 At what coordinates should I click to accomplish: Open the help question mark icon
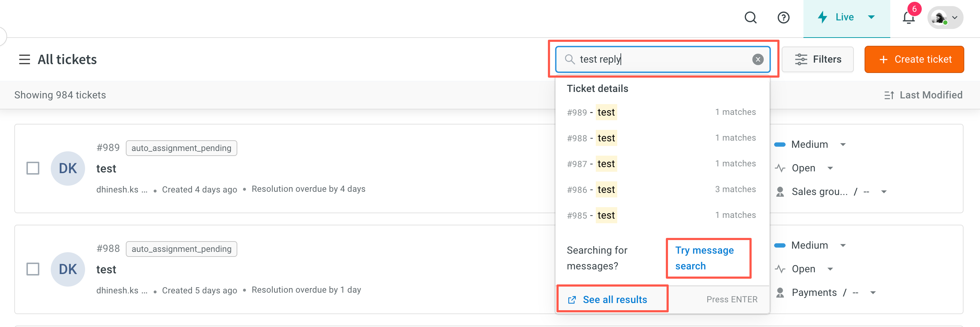[783, 18]
